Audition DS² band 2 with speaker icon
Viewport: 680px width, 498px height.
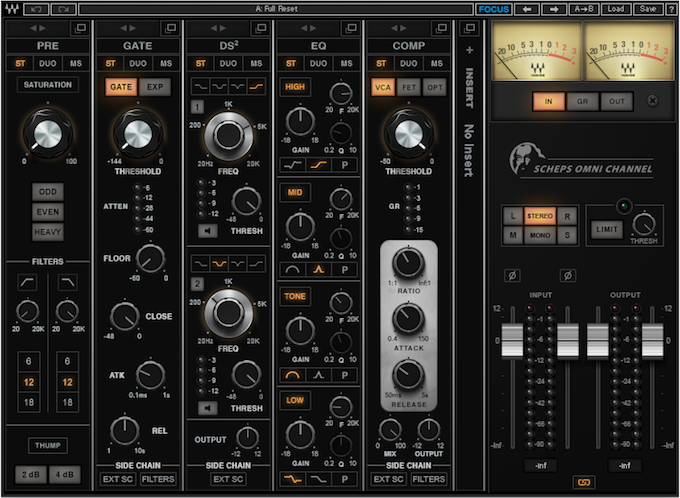208,408
